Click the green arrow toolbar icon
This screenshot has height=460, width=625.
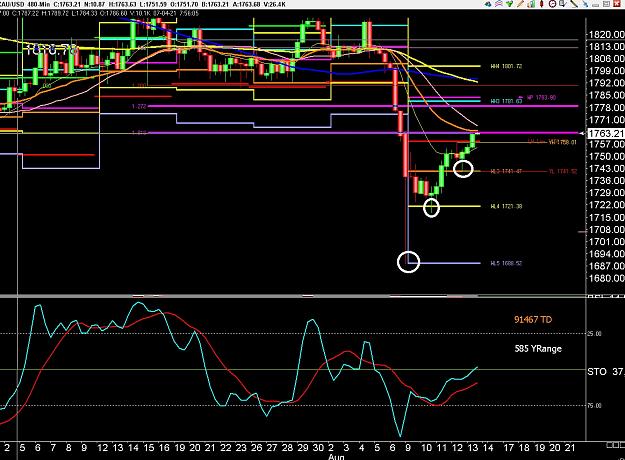(509, 4)
